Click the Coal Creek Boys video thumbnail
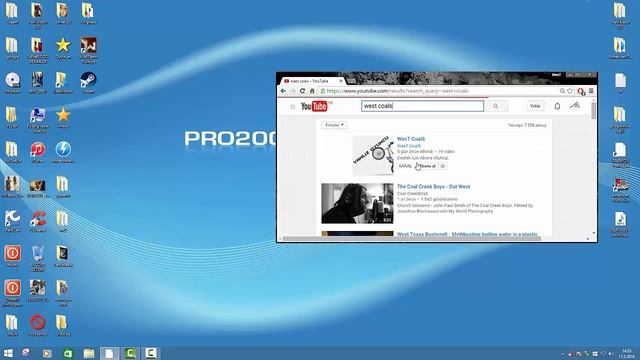Image resolution: width=640 pixels, height=360 pixels. point(357,203)
